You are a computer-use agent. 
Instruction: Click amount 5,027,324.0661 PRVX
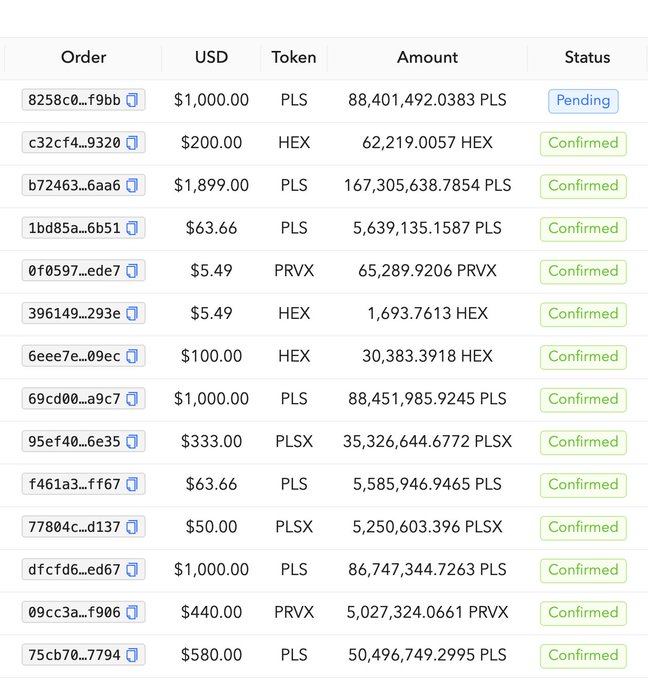point(427,612)
